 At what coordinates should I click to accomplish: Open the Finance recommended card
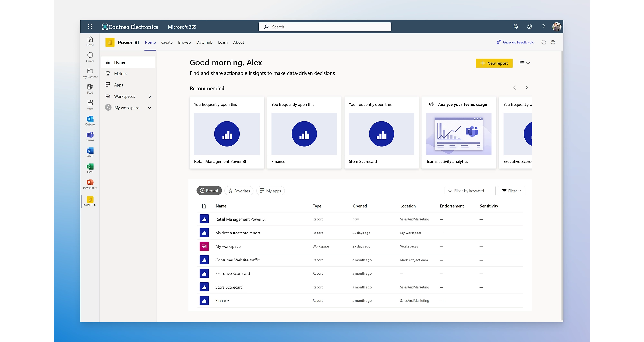[304, 132]
